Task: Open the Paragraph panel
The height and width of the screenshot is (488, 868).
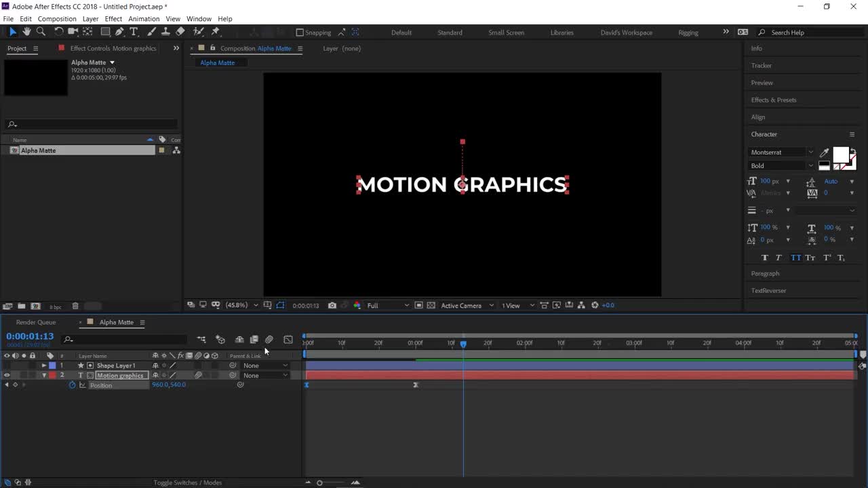Action: pos(765,273)
